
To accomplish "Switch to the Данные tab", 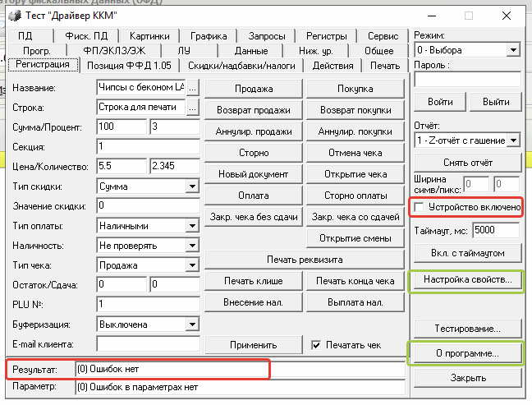I will point(251,51).
